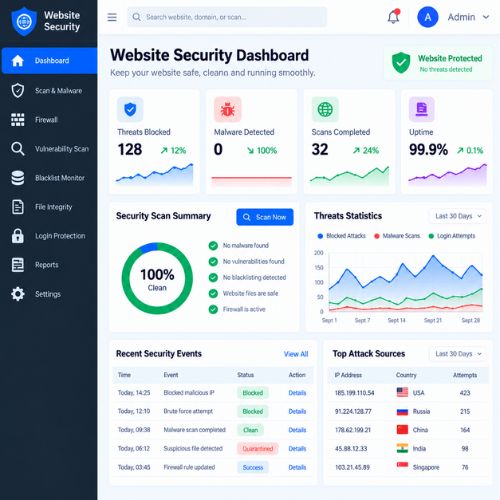Open Vulnerability Scan menu item

tap(49, 149)
